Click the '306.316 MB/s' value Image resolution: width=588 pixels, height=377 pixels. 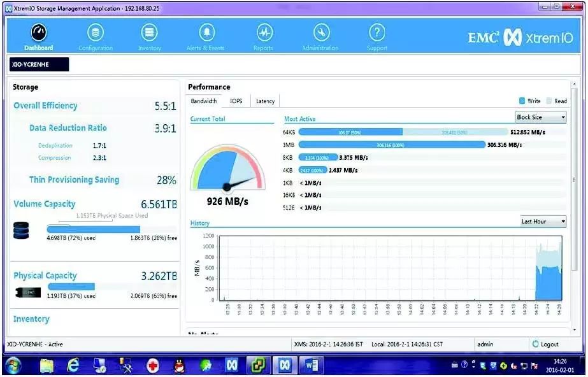click(x=505, y=145)
